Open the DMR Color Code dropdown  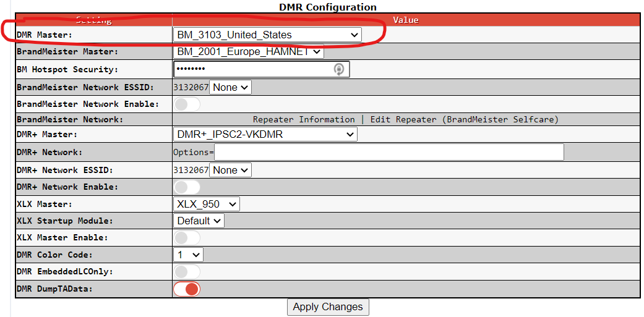click(x=188, y=255)
